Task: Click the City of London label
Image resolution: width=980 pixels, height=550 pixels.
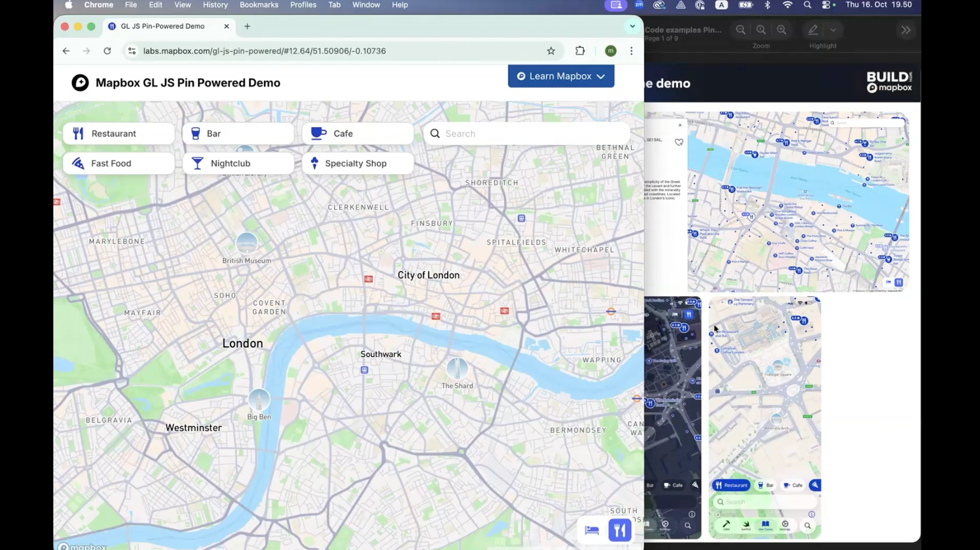Action: pos(428,275)
